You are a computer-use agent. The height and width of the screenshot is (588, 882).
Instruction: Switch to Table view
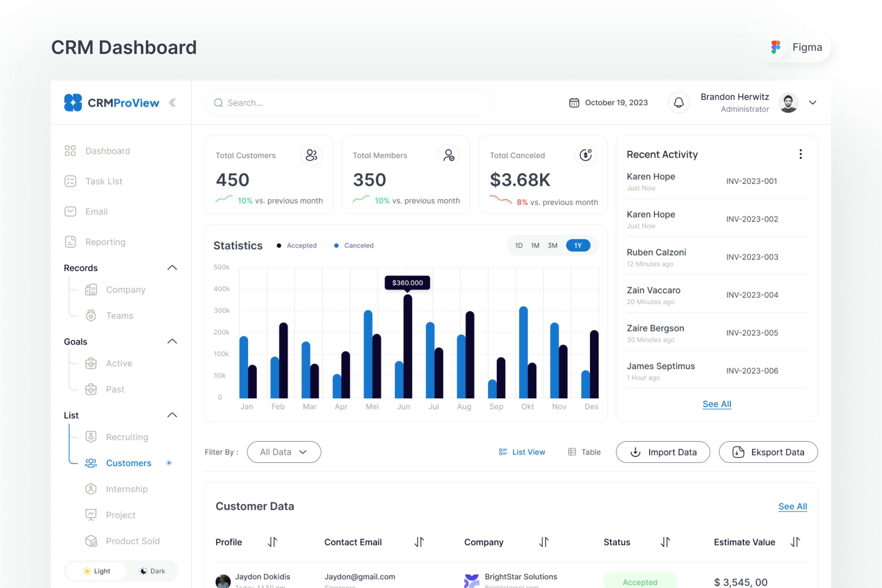tap(584, 452)
